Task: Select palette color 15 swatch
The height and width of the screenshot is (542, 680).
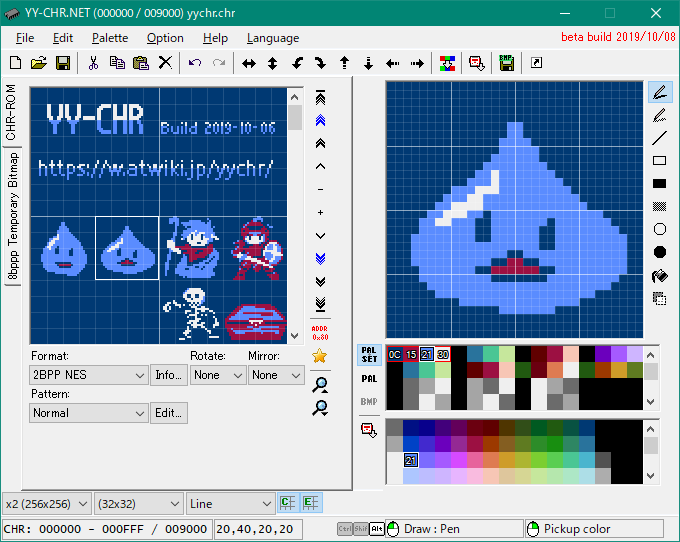Action: click(x=411, y=355)
